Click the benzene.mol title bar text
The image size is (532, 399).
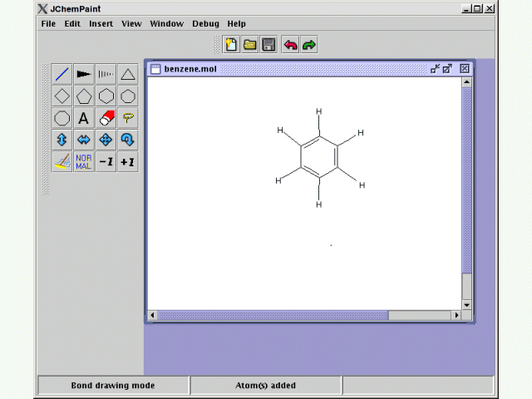point(190,69)
